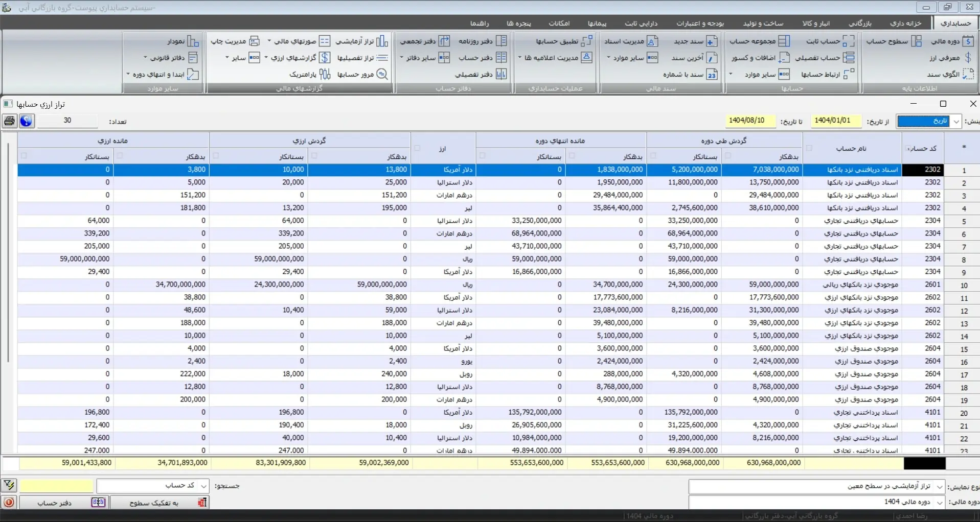Click the دفتر حساب button at bottom

pos(63,503)
